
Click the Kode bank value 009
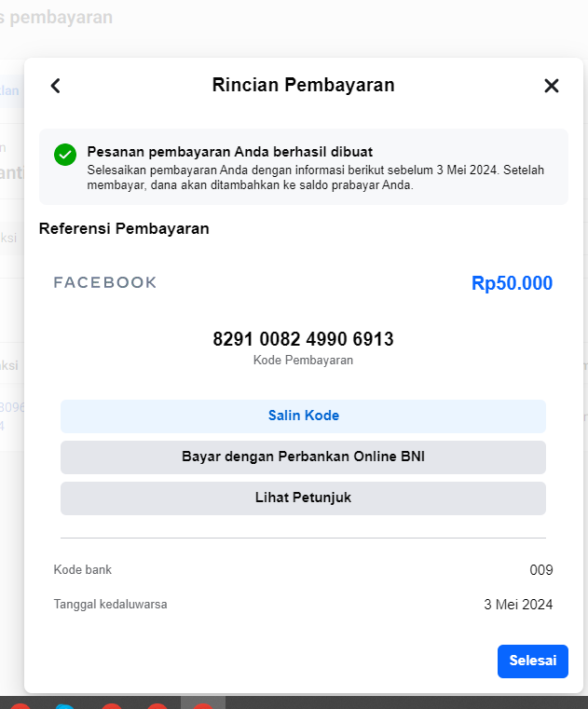point(541,570)
